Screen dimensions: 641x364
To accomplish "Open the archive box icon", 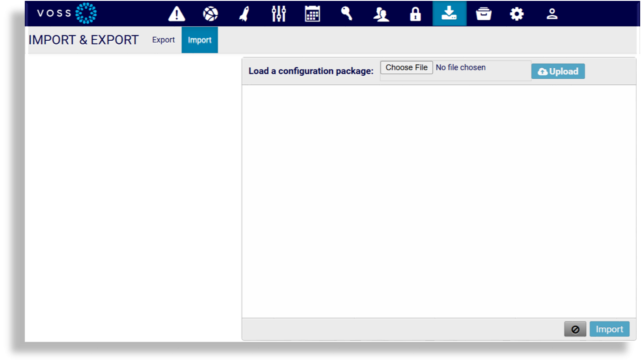I will (x=483, y=14).
